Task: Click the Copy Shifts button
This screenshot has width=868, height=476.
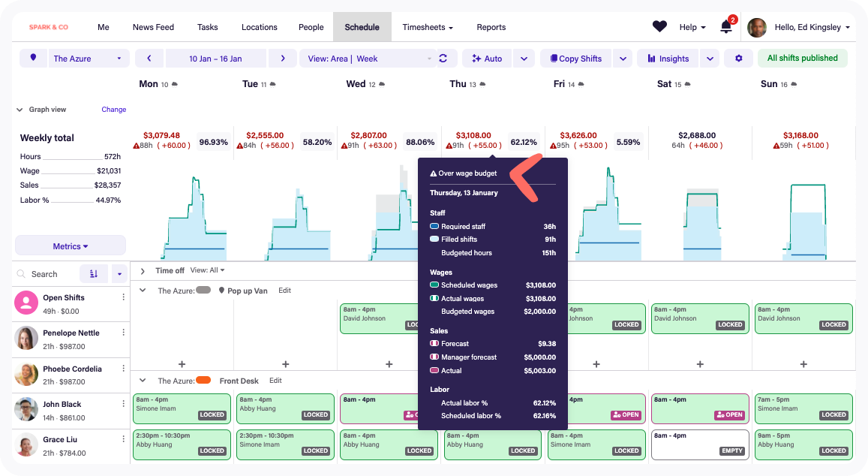Action: [x=575, y=59]
